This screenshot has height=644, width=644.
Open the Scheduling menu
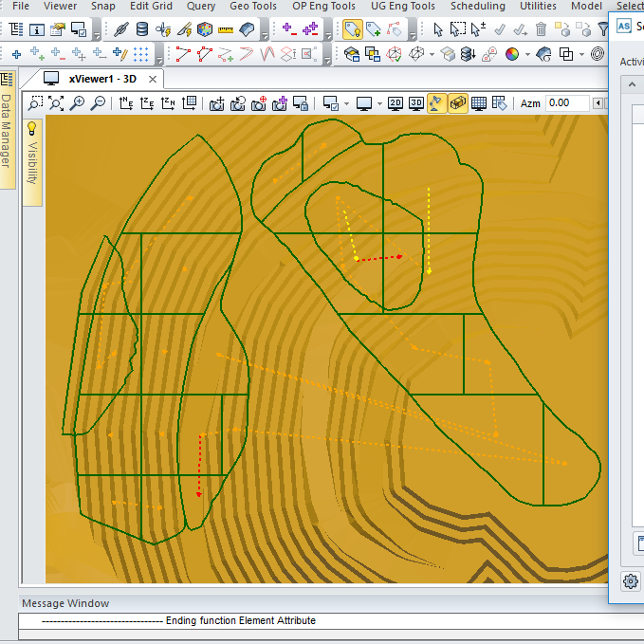tap(478, 6)
